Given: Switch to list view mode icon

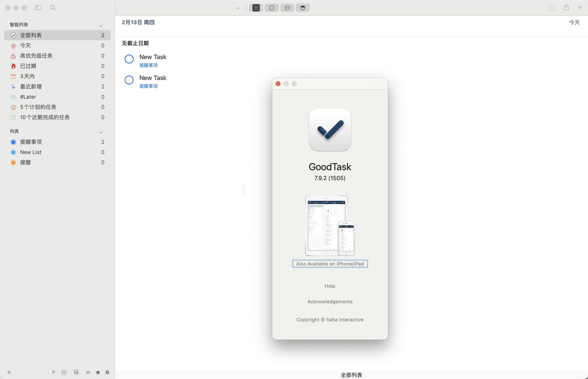Looking at the screenshot, I should pyautogui.click(x=256, y=8).
